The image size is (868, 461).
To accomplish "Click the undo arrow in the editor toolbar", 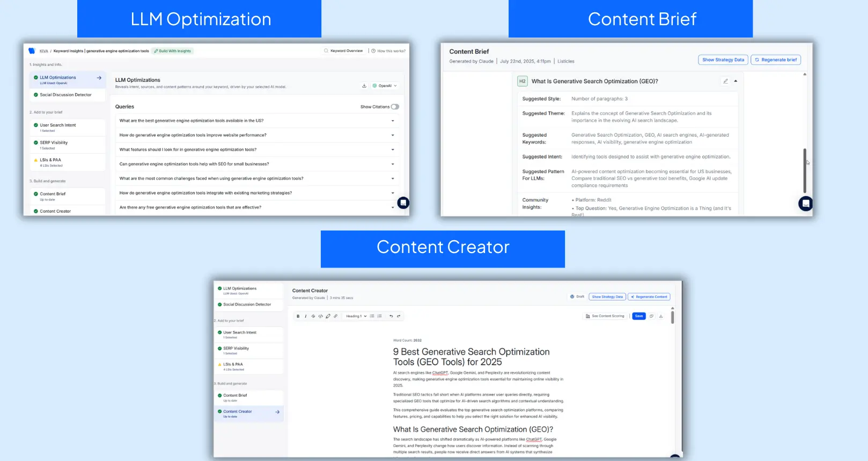I will (x=391, y=316).
